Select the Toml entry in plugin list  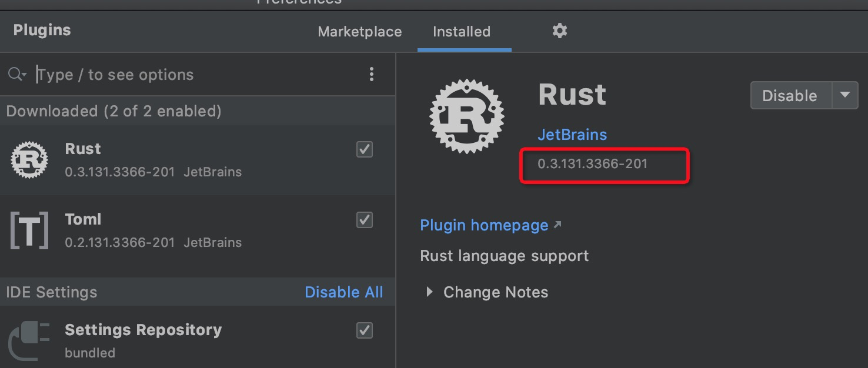(x=198, y=230)
